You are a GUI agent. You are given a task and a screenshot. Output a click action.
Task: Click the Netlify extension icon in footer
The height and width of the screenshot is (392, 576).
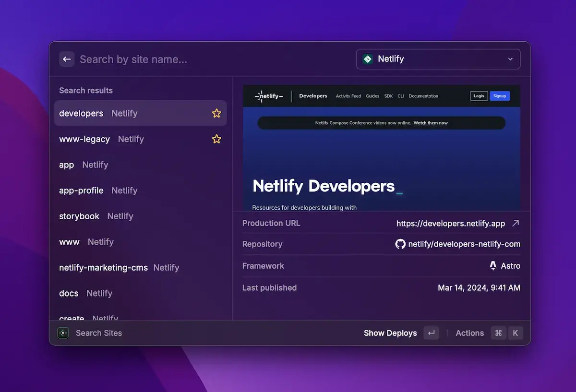63,333
